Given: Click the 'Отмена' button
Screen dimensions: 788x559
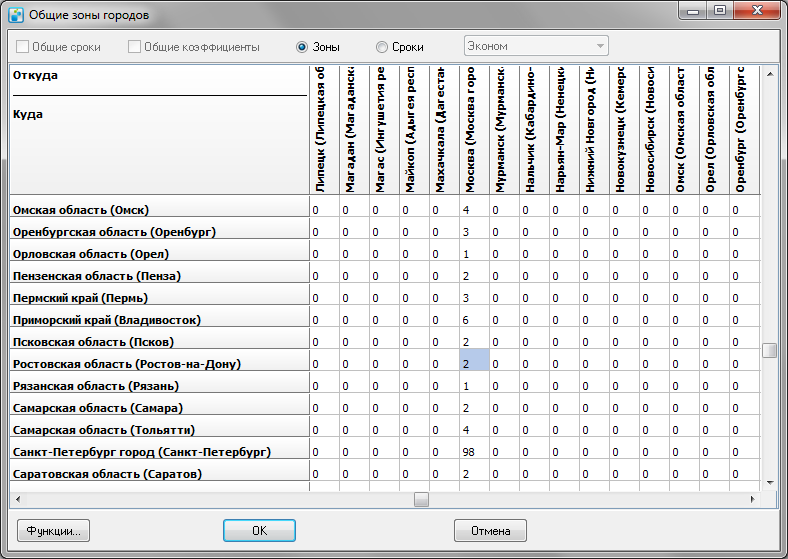Looking at the screenshot, I should (490, 531).
